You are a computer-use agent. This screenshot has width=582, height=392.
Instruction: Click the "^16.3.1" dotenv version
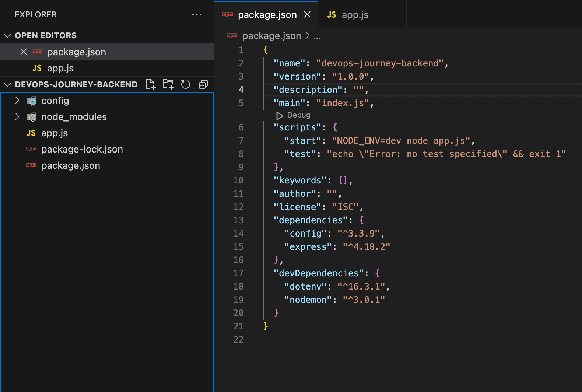361,287
